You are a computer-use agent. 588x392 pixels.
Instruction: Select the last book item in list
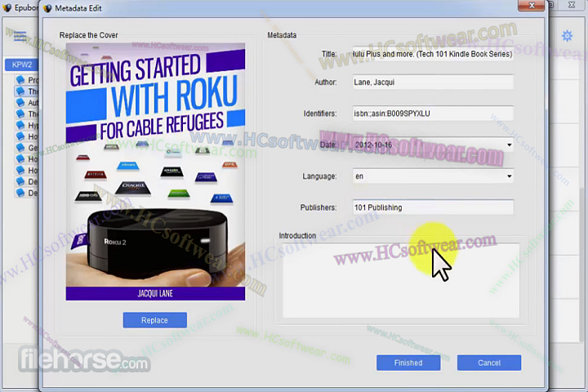[21, 194]
